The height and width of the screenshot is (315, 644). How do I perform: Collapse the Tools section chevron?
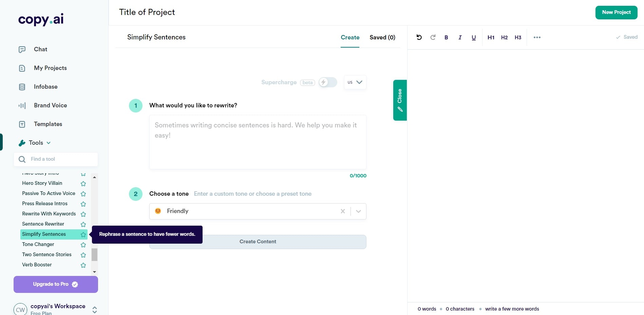tap(49, 143)
